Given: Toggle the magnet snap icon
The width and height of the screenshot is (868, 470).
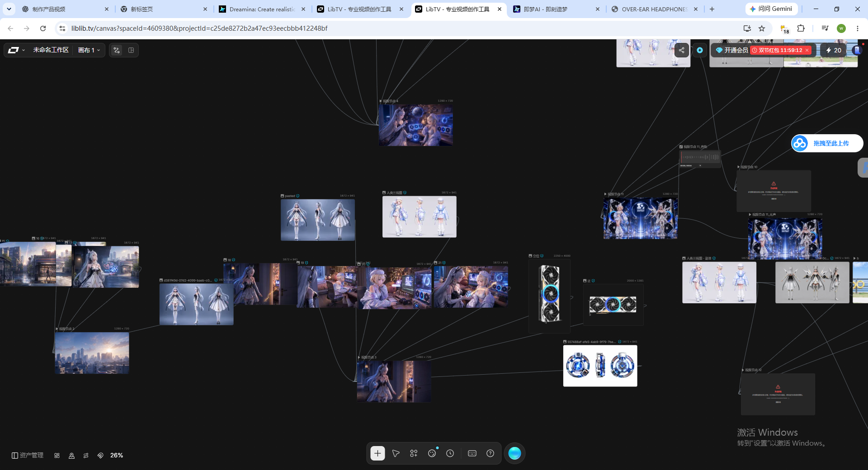Looking at the screenshot, I should (100, 456).
